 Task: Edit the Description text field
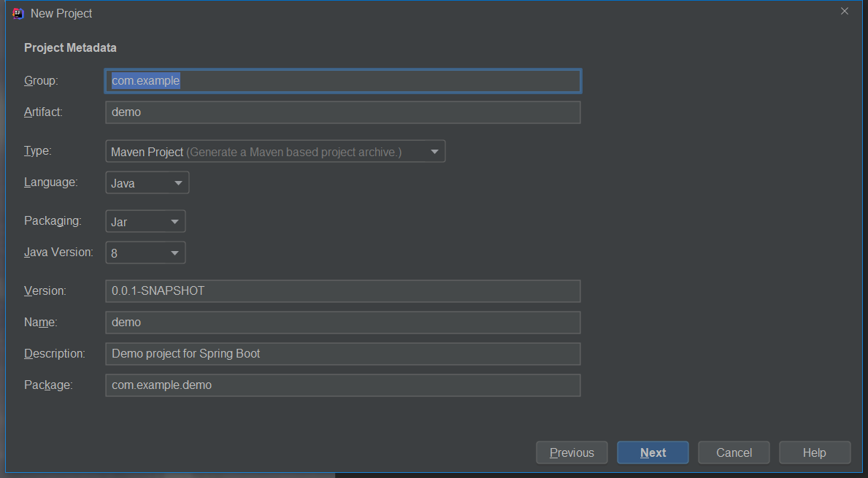click(x=342, y=354)
